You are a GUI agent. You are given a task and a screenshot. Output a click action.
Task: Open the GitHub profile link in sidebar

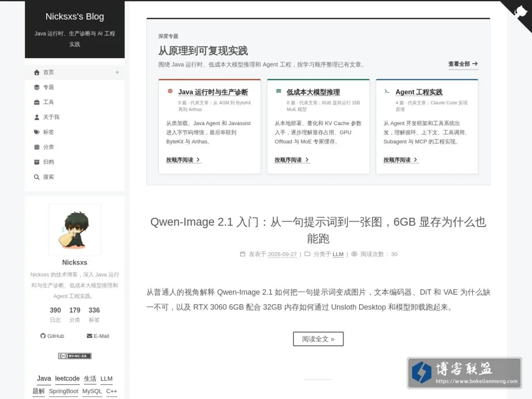pos(52,336)
